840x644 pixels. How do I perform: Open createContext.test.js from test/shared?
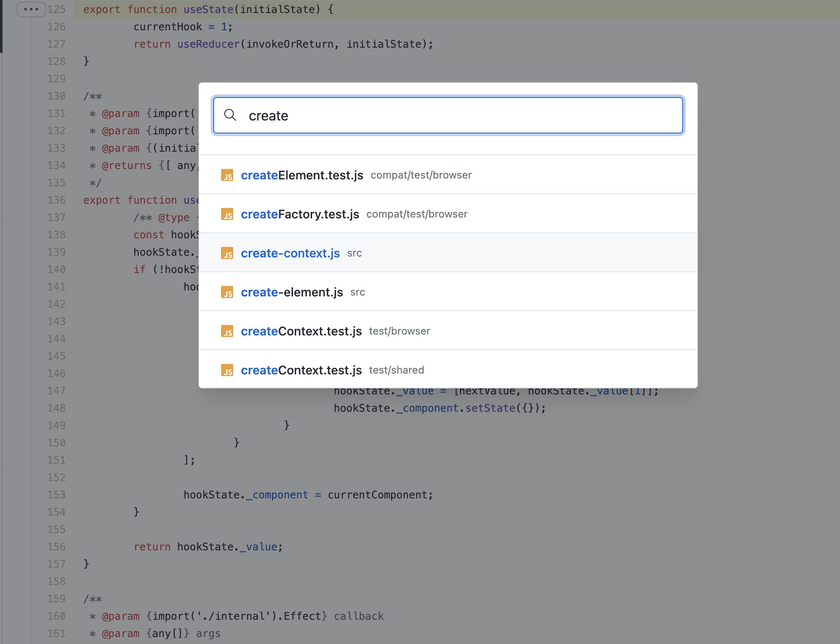click(301, 370)
